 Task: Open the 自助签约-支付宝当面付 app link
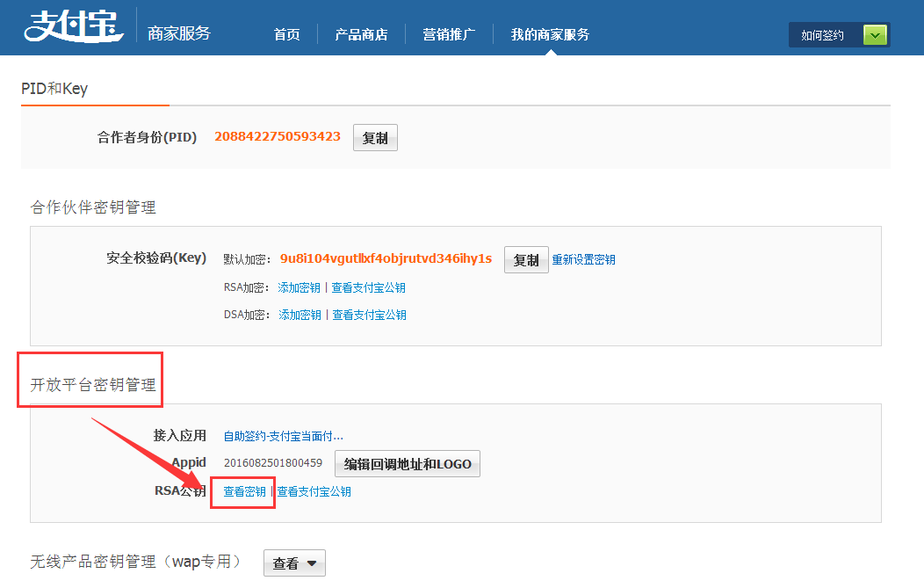click(283, 435)
